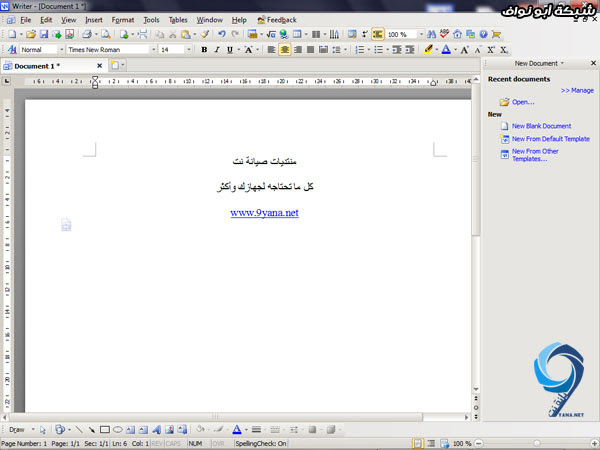This screenshot has height=450, width=600.
Task: Click the Insert Hyperlink globe icon
Action: 284,34
